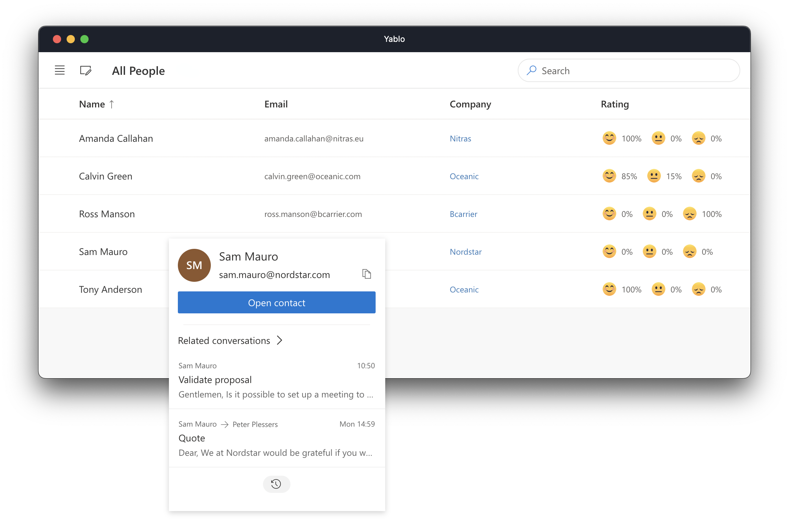Click the search magnifier icon
The width and height of the screenshot is (789, 532).
(x=531, y=70)
